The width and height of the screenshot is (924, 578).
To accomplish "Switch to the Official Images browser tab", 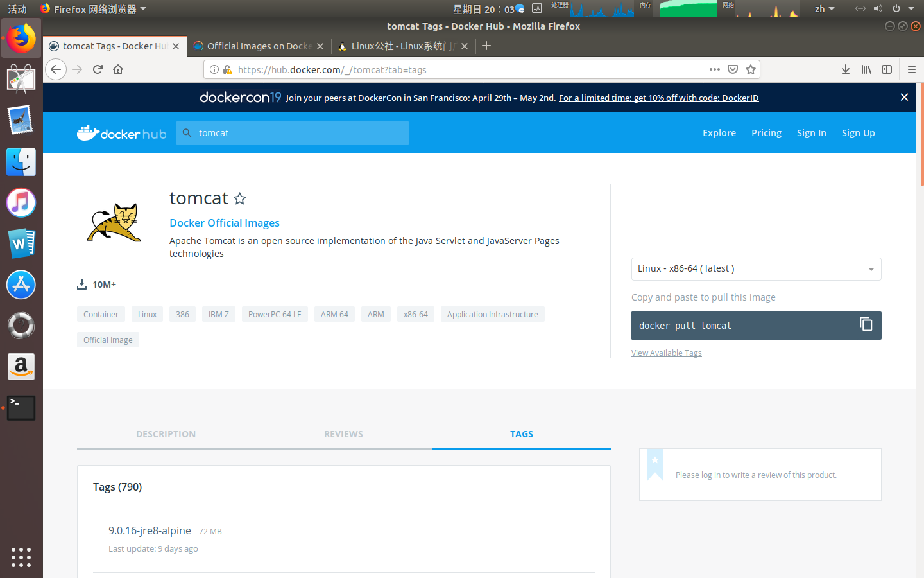I will point(259,46).
